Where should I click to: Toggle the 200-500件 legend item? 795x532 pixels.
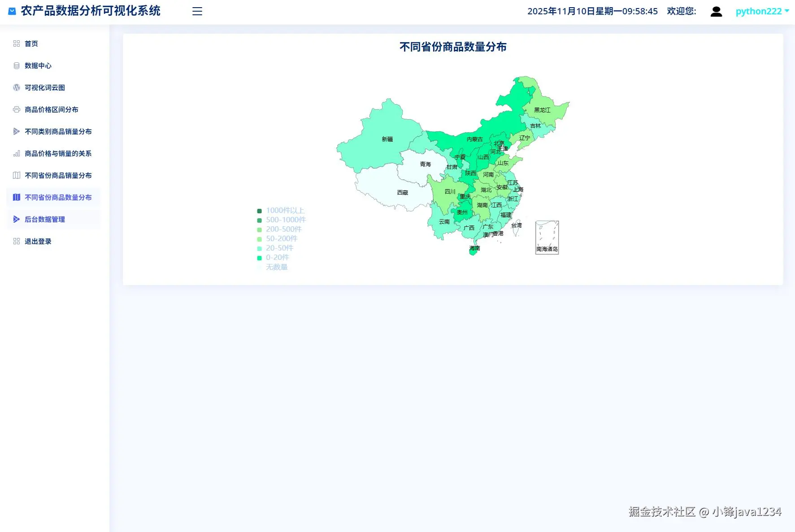click(x=279, y=229)
